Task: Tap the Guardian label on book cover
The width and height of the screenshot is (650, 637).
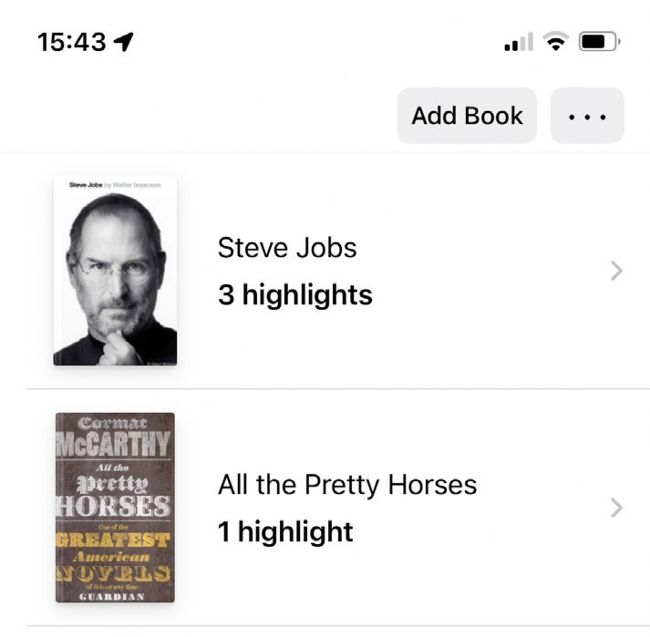Action: click(114, 595)
